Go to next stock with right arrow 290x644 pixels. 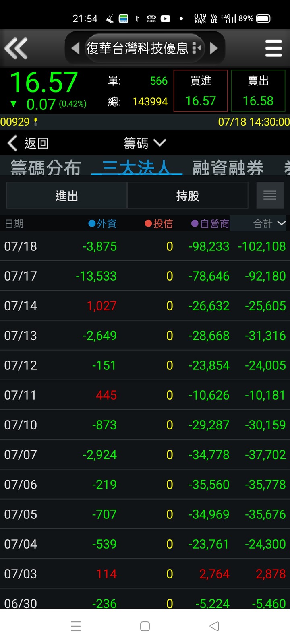[x=214, y=48]
